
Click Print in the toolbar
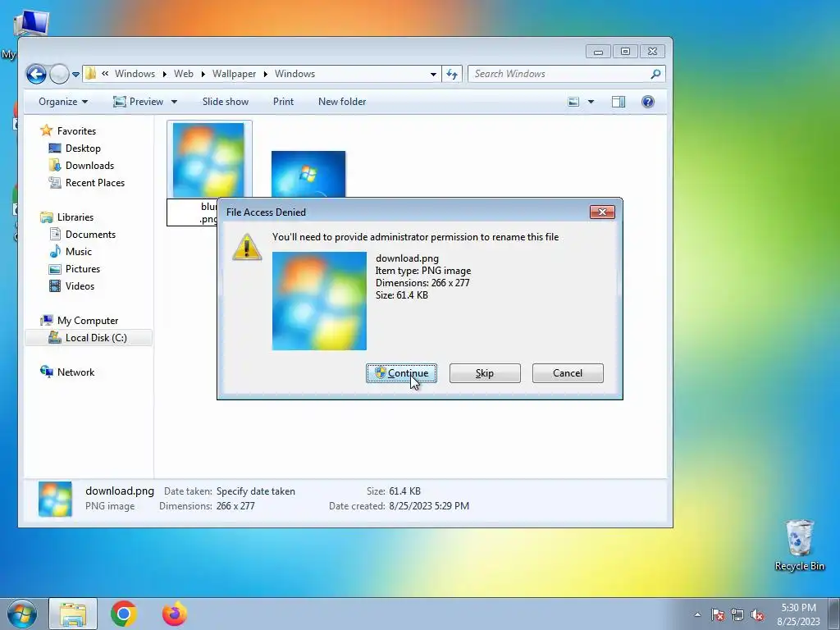[283, 102]
